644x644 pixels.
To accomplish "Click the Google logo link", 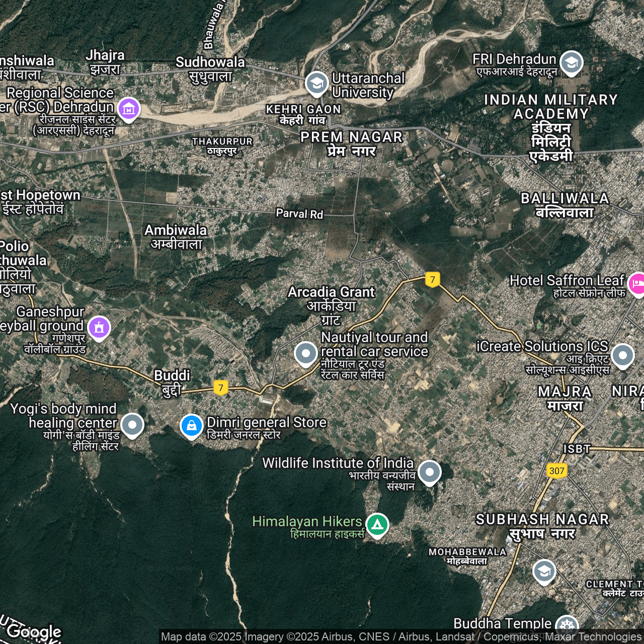I will pos(34,631).
